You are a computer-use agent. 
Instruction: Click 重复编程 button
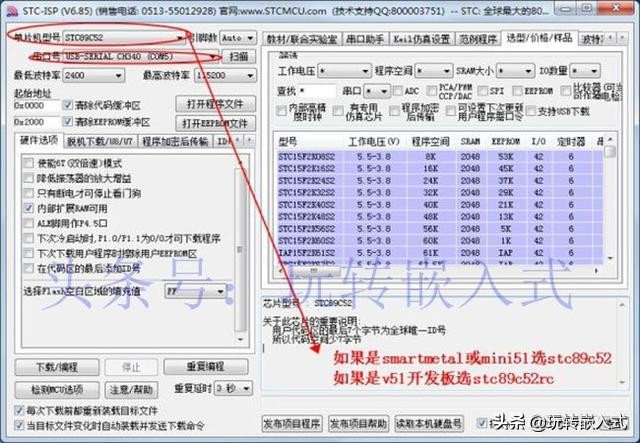[206, 367]
